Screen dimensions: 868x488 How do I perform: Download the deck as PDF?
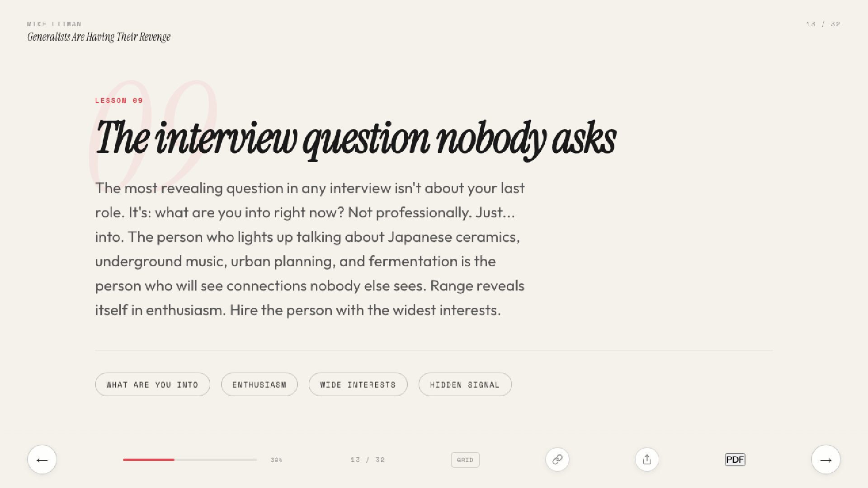tap(735, 460)
